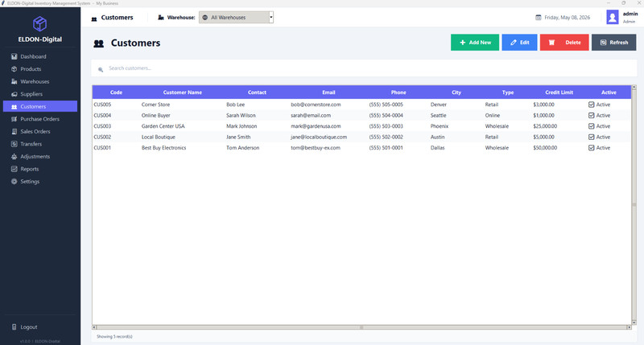Toggle Active checkbox for Local Boutique
The image size is (644, 345).
tap(592, 137)
